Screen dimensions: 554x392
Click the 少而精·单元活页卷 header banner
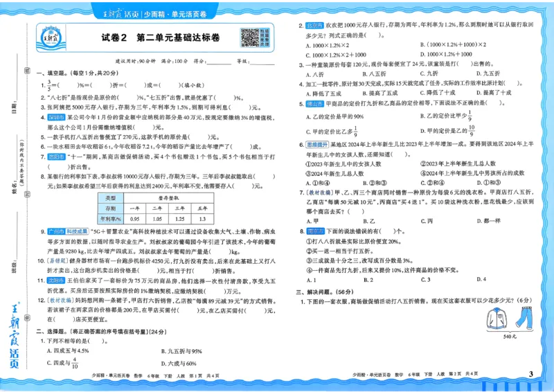pyautogui.click(x=155, y=14)
